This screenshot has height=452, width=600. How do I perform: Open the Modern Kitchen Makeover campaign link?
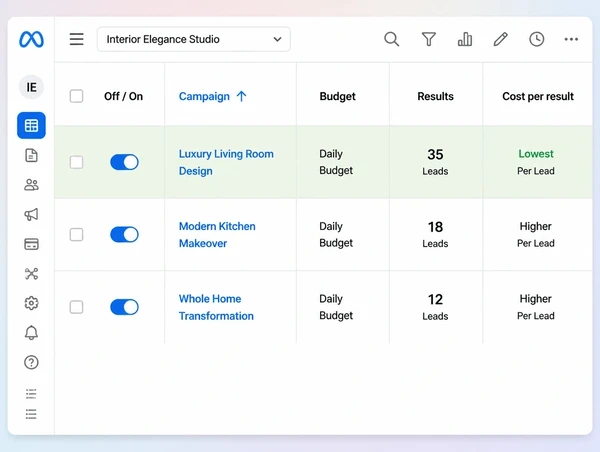[217, 235]
